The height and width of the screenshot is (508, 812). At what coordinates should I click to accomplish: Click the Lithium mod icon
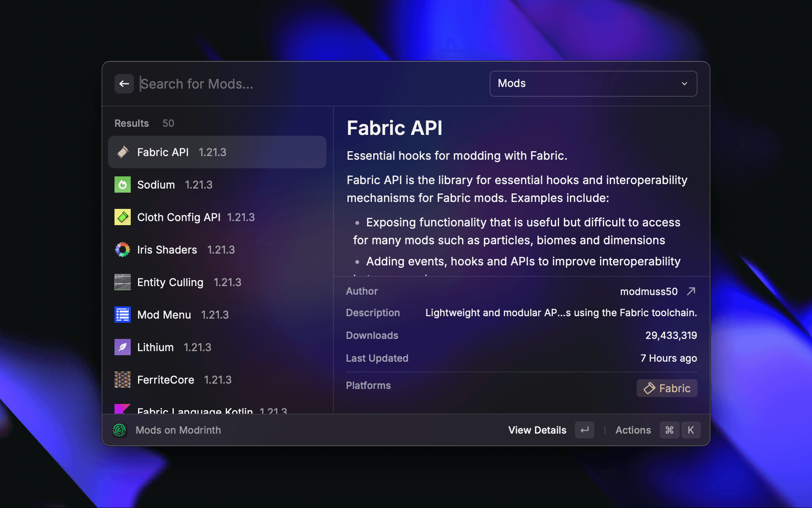122,347
